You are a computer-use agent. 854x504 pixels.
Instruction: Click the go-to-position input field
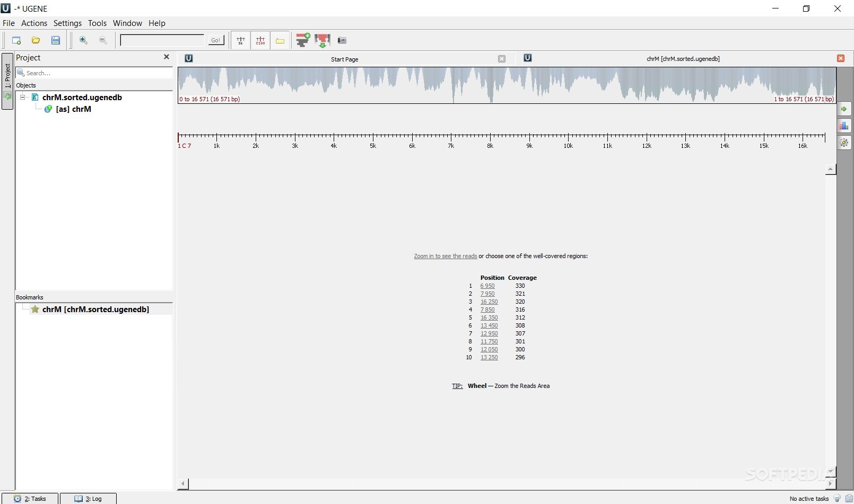coord(162,40)
